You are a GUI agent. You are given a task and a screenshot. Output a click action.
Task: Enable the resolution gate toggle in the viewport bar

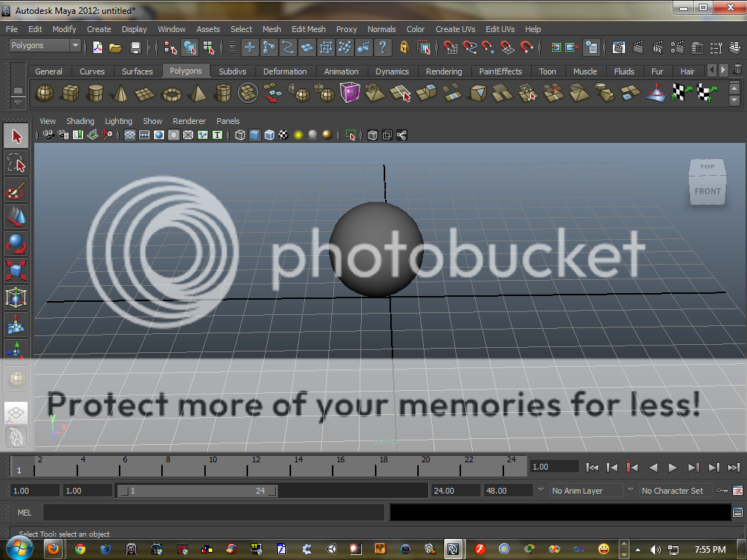(x=158, y=135)
